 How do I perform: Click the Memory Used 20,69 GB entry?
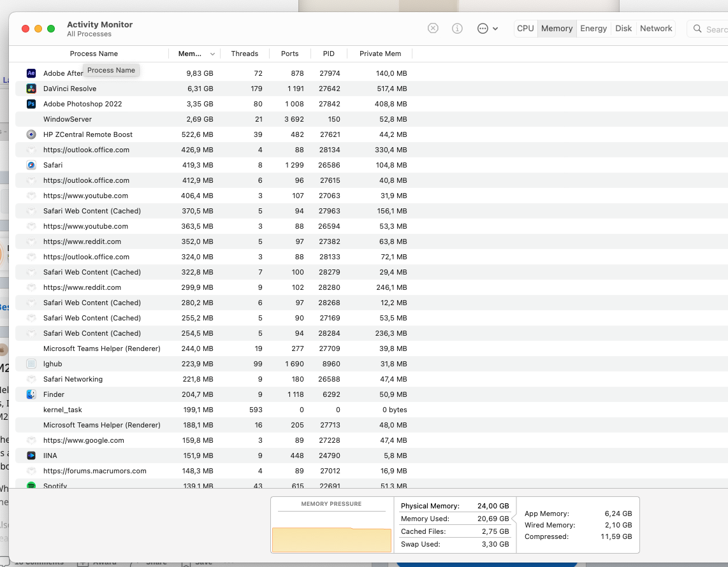tap(455, 519)
